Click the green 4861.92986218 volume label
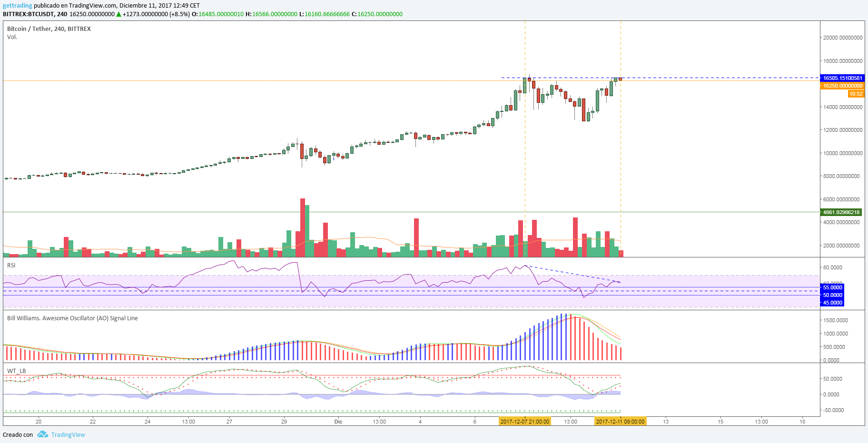Image resolution: width=868 pixels, height=443 pixels. (841, 212)
